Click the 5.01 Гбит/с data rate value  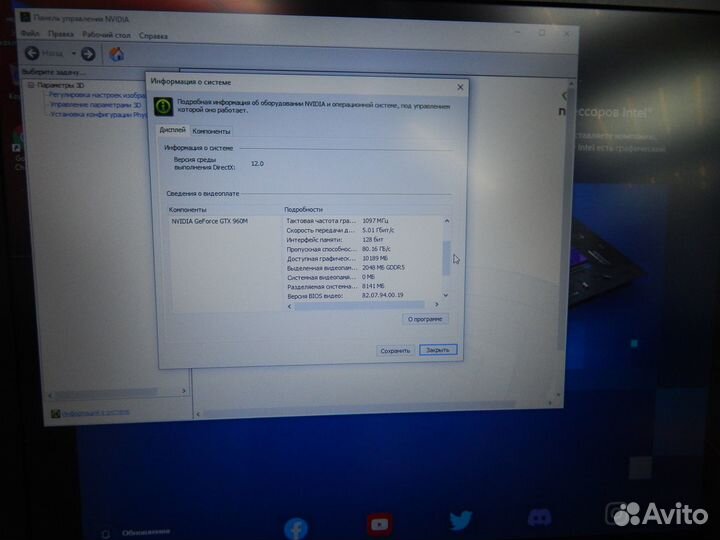(x=378, y=230)
